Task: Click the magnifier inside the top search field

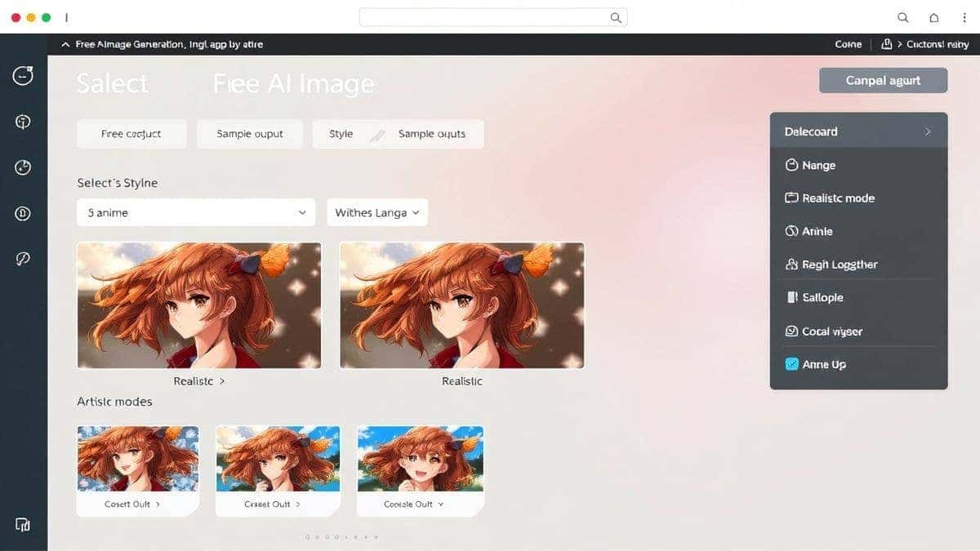Action: (x=617, y=17)
